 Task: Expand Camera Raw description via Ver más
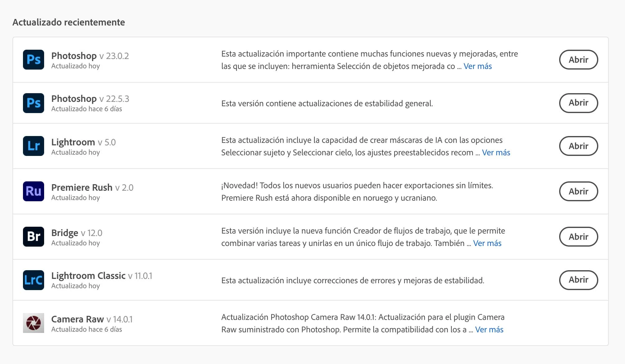(x=489, y=330)
